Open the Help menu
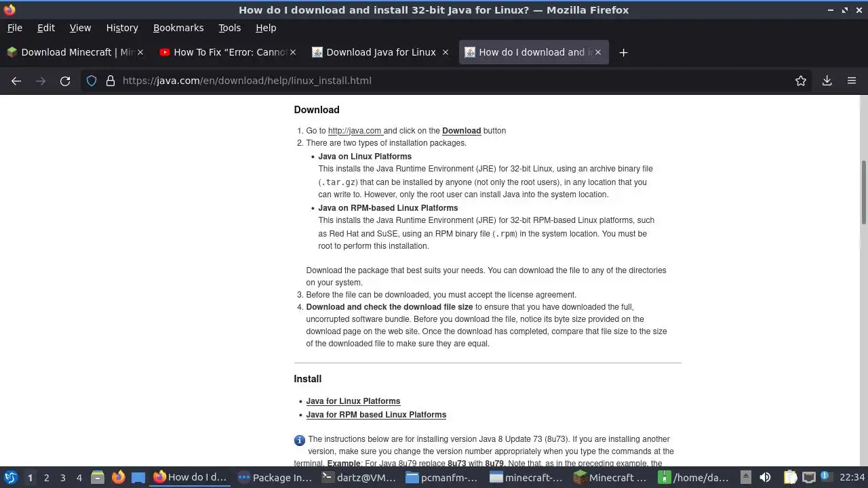 pos(266,28)
